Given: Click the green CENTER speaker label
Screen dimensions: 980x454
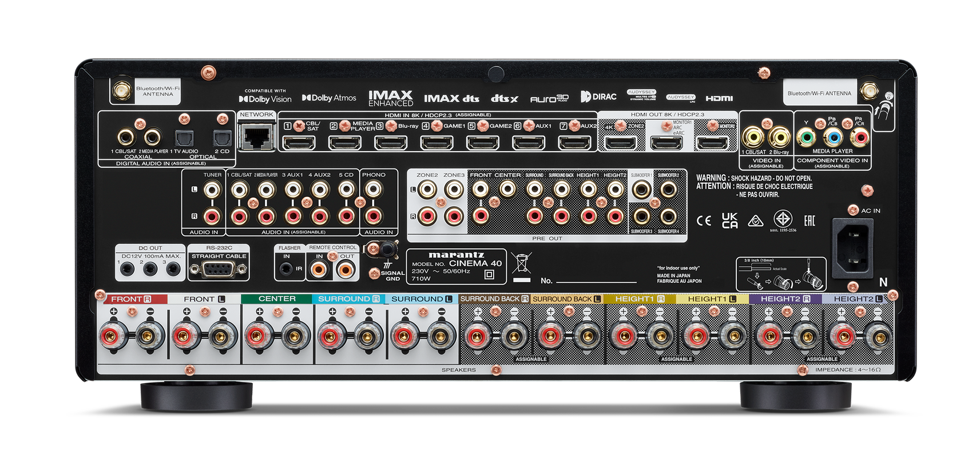Looking at the screenshot, I should tap(277, 299).
